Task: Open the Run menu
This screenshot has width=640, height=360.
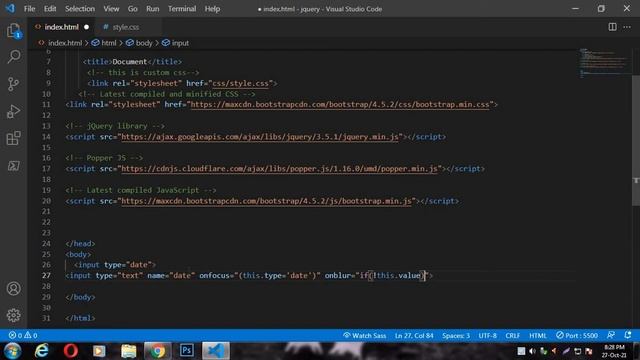Action: 153,9
